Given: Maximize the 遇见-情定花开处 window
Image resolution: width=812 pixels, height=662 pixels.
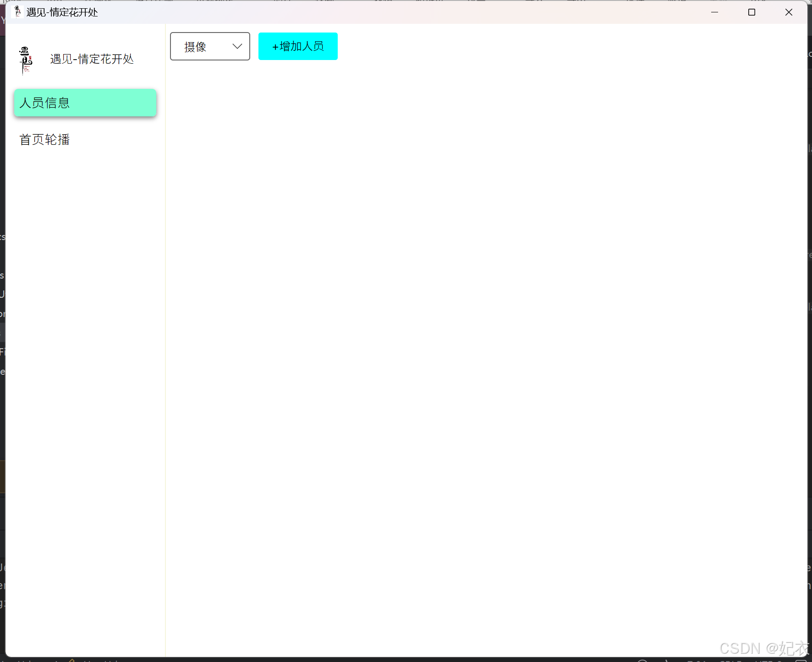Looking at the screenshot, I should click(x=752, y=12).
